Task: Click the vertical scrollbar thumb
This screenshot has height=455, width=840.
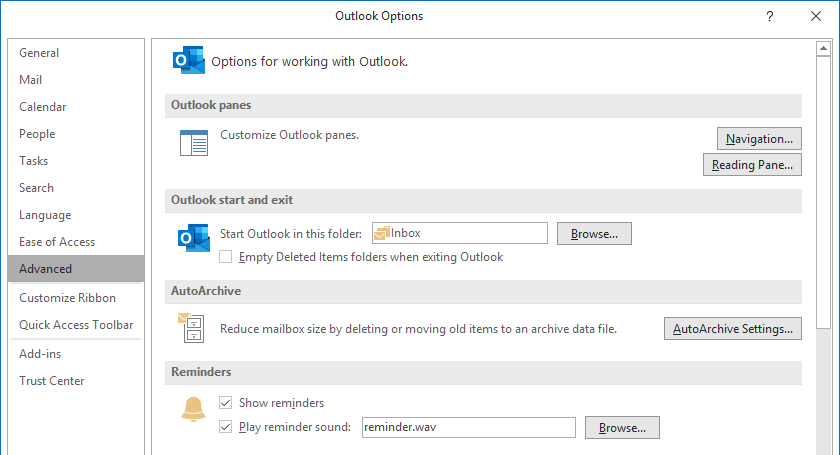Action: click(823, 192)
